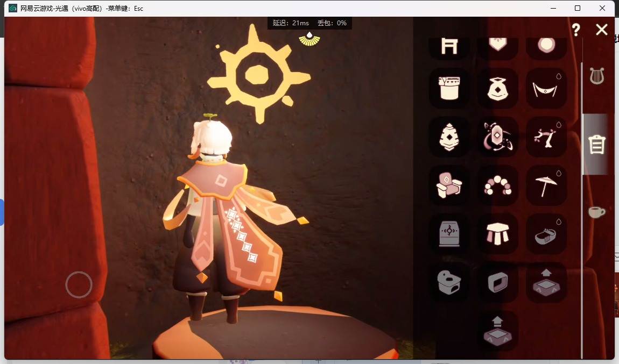
Task: Click the lone platform-with-arrow icon in the last row
Action: [x=498, y=331]
